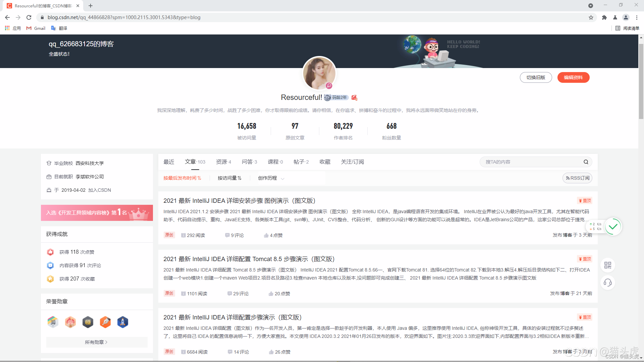Click the green download check indicator
The height and width of the screenshot is (362, 644).
point(613,227)
